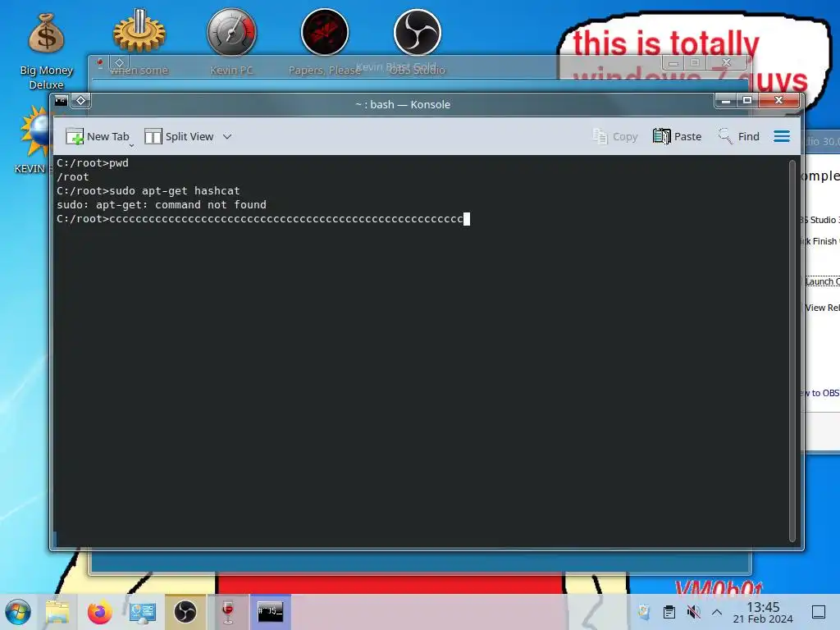Expand hidden system tray icons
This screenshot has width=840, height=630.
point(717,612)
